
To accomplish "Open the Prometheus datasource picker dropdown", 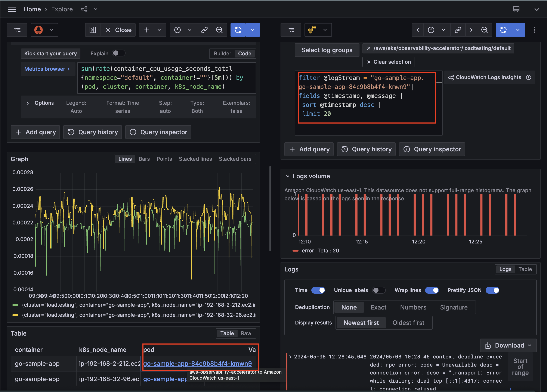I will click(44, 30).
